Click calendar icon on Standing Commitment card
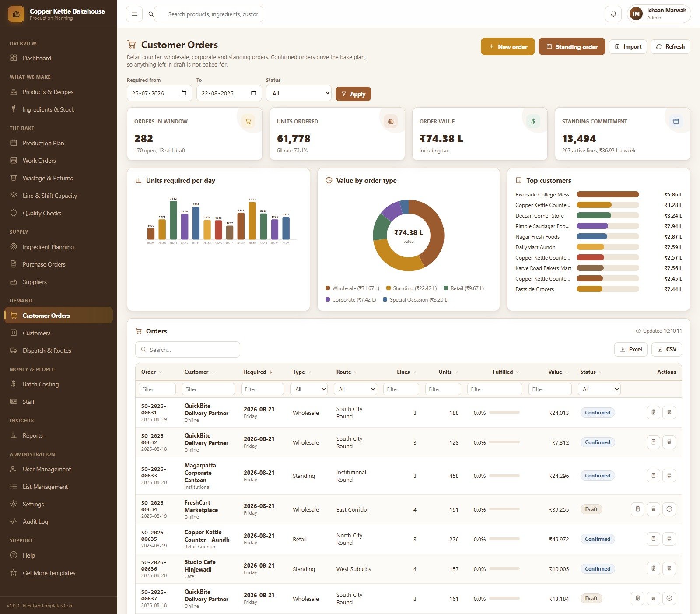The width and height of the screenshot is (700, 614). pos(676,121)
